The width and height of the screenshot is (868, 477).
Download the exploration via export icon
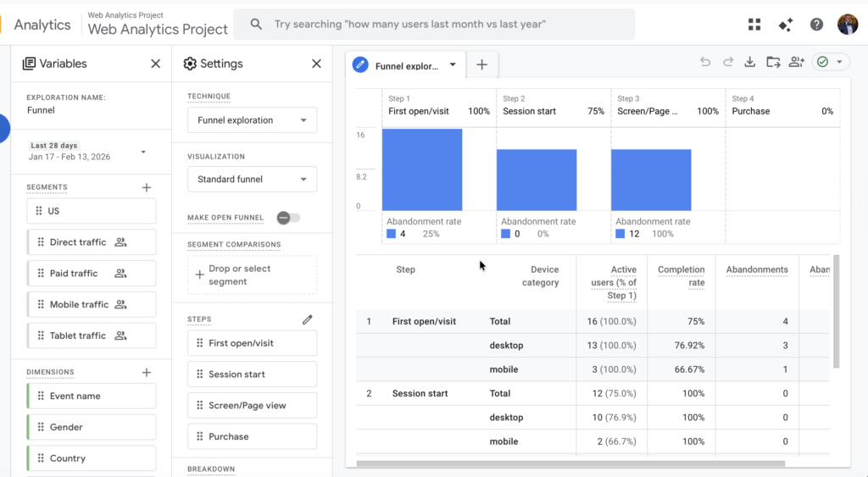point(749,62)
